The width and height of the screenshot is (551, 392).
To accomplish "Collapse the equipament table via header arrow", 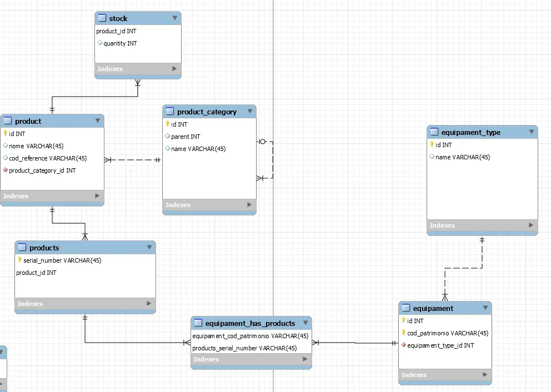I will [485, 308].
